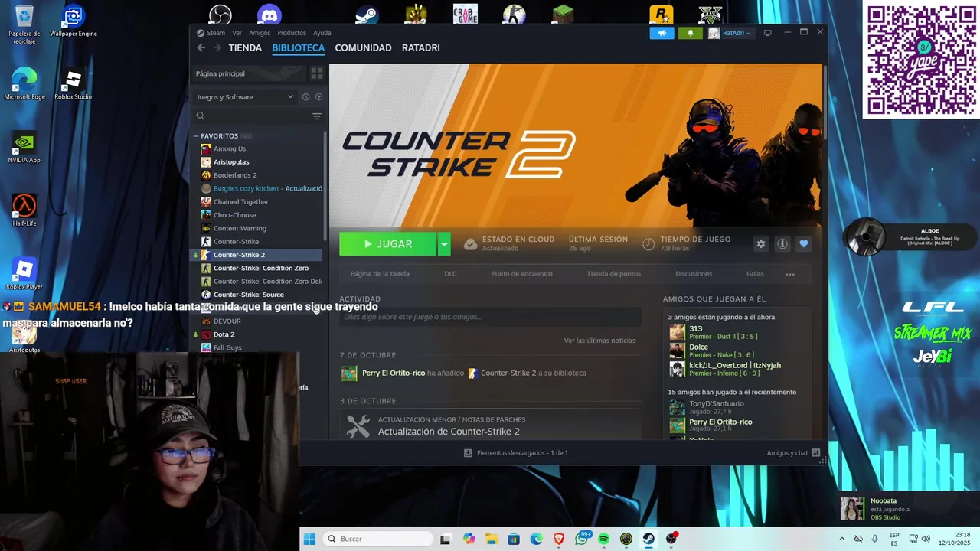The image size is (980, 551).
Task: Go forward with Steam's right arrow
Action: [x=217, y=47]
